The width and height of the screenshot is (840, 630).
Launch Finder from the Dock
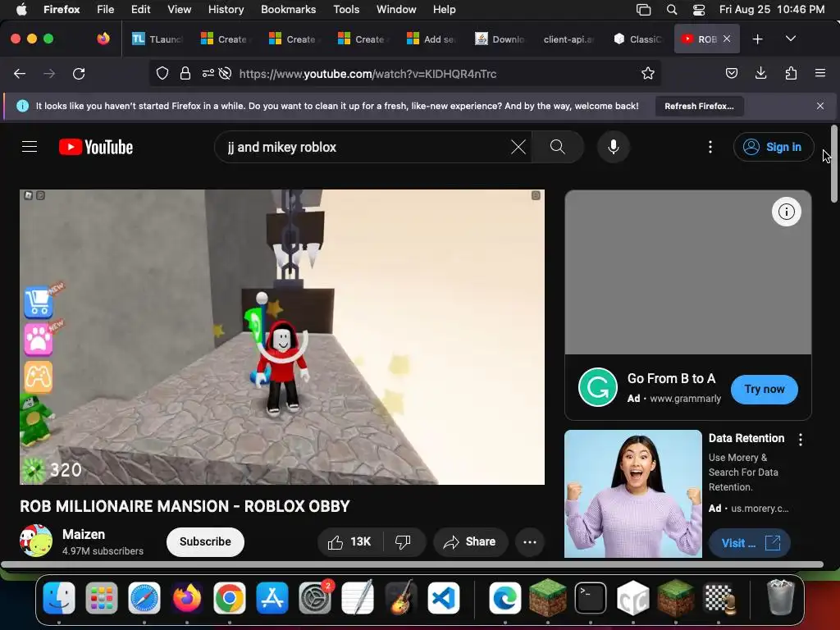[x=59, y=598]
